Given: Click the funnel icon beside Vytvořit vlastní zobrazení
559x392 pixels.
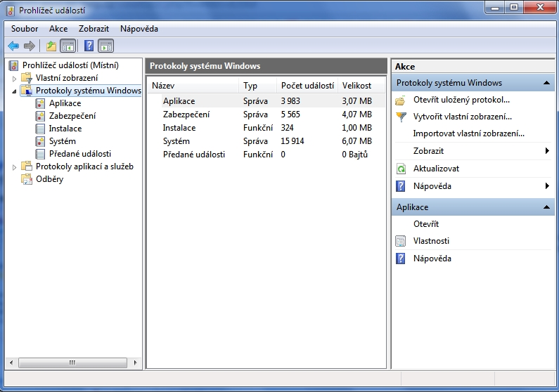Looking at the screenshot, I should [x=401, y=117].
